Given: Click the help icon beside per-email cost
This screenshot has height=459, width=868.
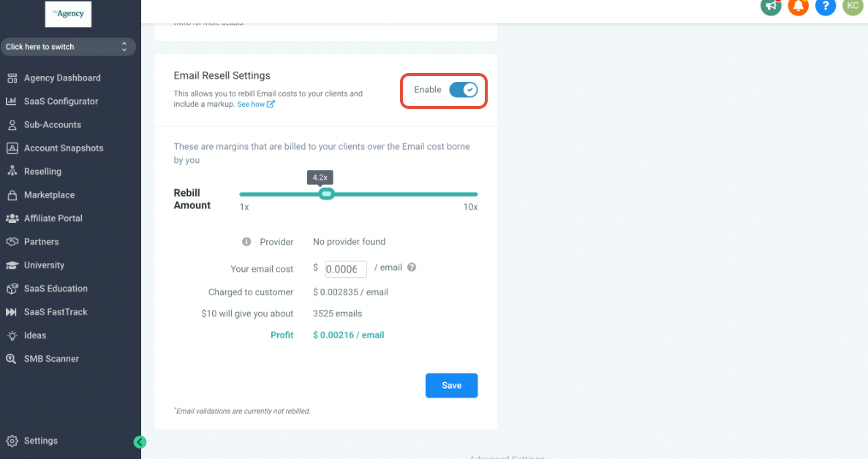Looking at the screenshot, I should click(412, 268).
